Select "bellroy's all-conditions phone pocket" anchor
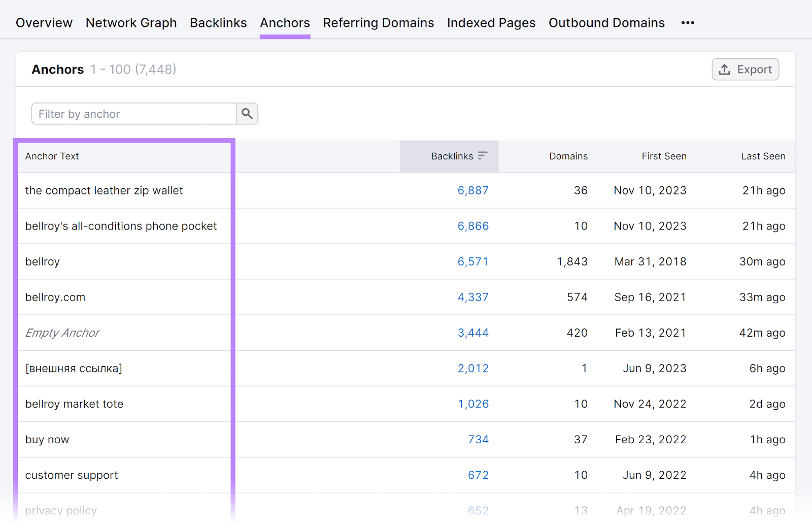This screenshot has width=812, height=525. [x=121, y=226]
